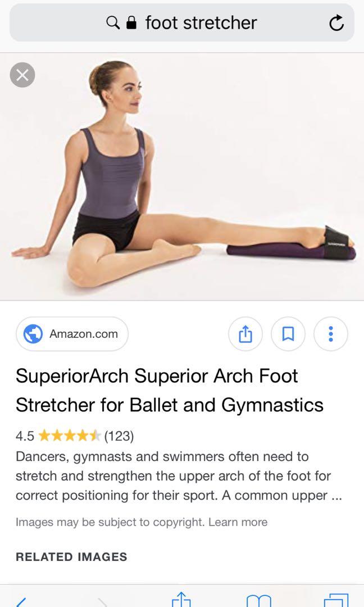Image resolution: width=364 pixels, height=607 pixels.
Task: Go back using the Safari back arrow
Action: [x=21, y=602]
